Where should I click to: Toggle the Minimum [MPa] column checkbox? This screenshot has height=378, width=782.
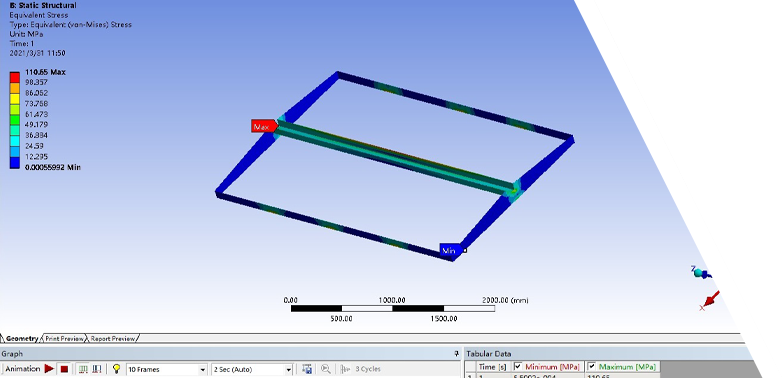[518, 367]
